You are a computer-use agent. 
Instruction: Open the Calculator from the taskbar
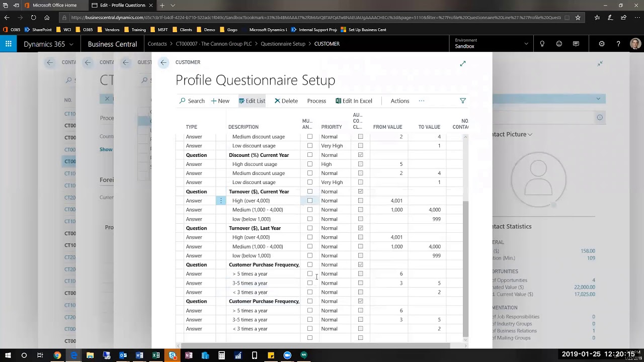[x=221, y=355]
